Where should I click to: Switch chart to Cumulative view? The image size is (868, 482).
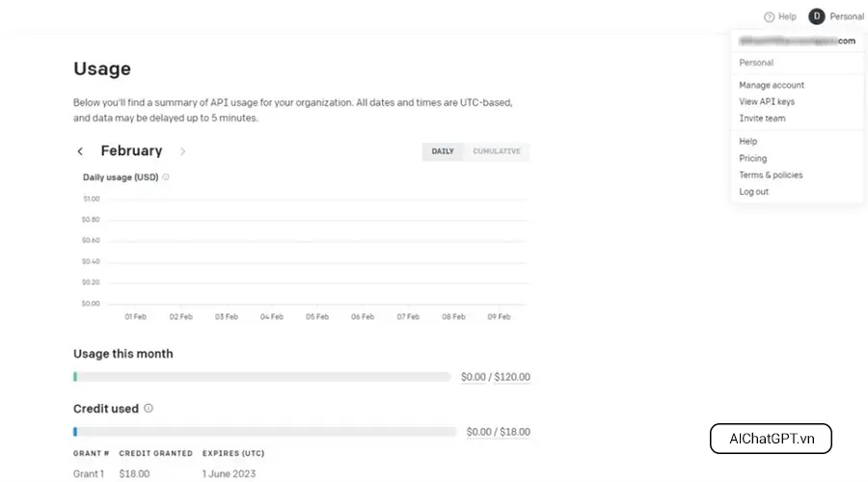click(x=497, y=151)
